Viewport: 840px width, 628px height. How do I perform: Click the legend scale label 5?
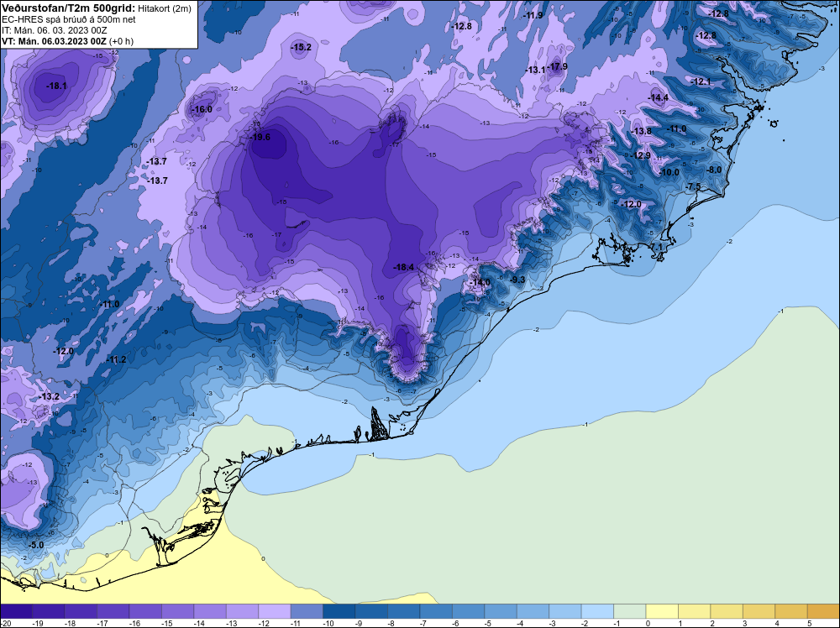pos(810,623)
